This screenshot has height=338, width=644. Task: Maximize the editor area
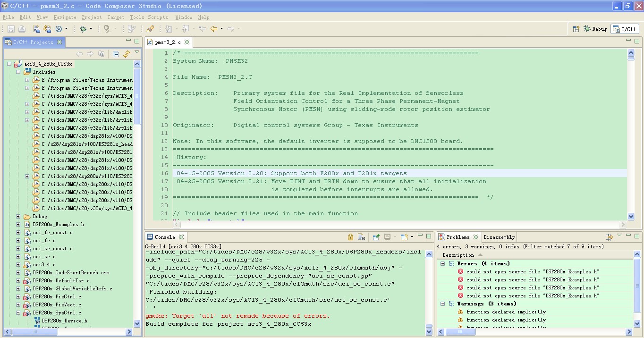(x=637, y=42)
